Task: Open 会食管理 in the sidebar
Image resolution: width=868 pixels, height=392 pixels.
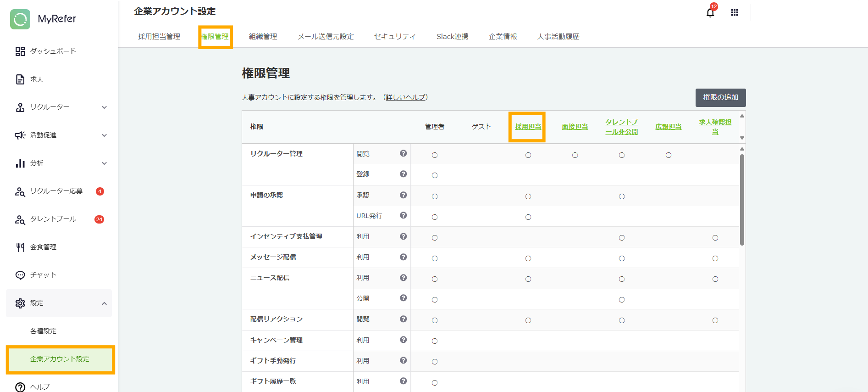Action: coord(43,247)
